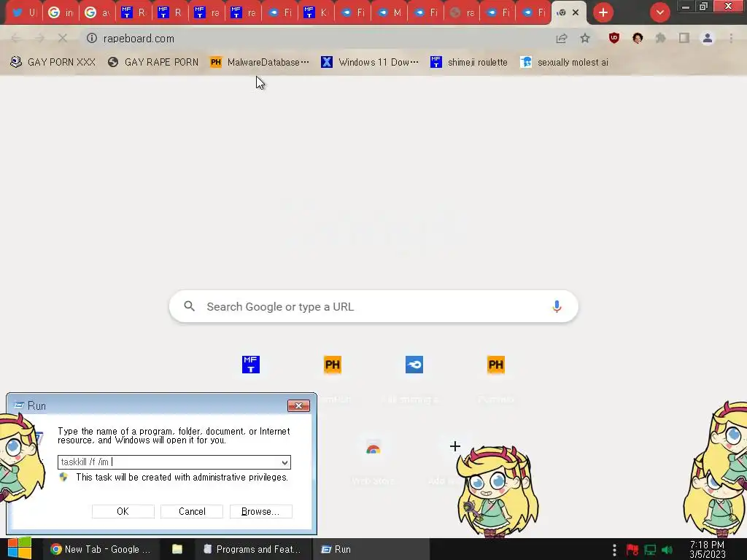View site information icon in address bar

91,38
